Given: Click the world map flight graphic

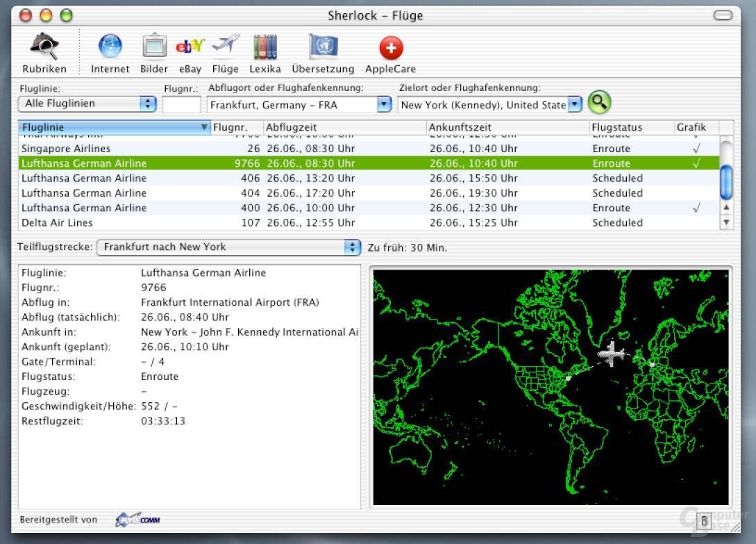Looking at the screenshot, I should pyautogui.click(x=551, y=387).
